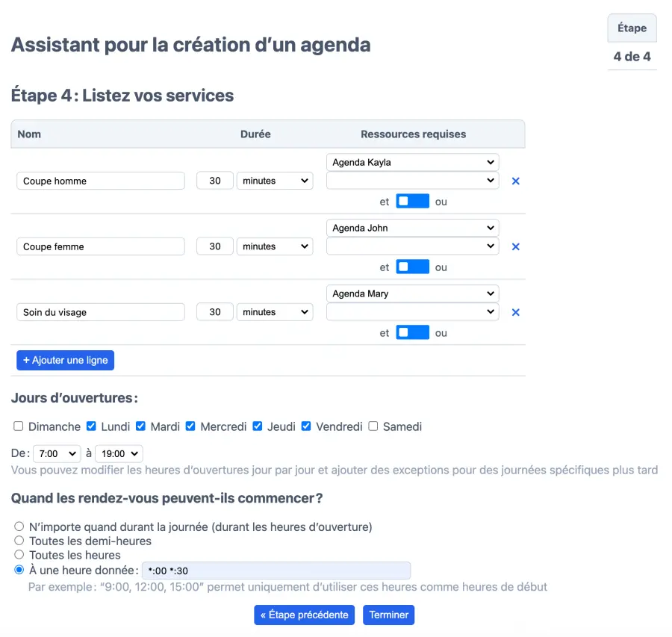Delete the Soin du visage row

pos(515,313)
